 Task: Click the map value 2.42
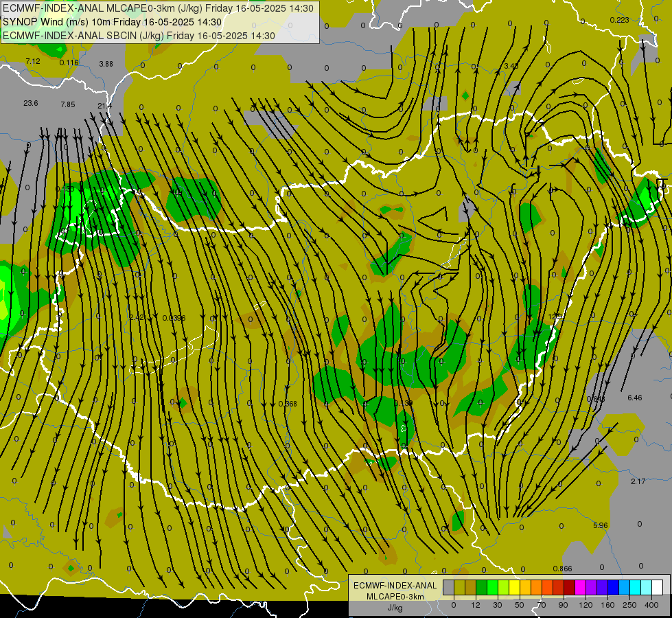[x=137, y=317]
